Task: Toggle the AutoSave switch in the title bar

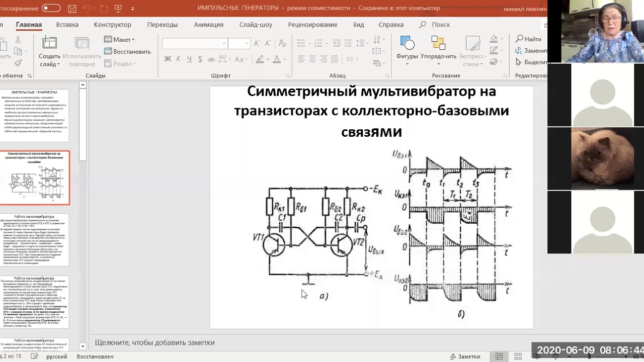Action: coord(51,8)
